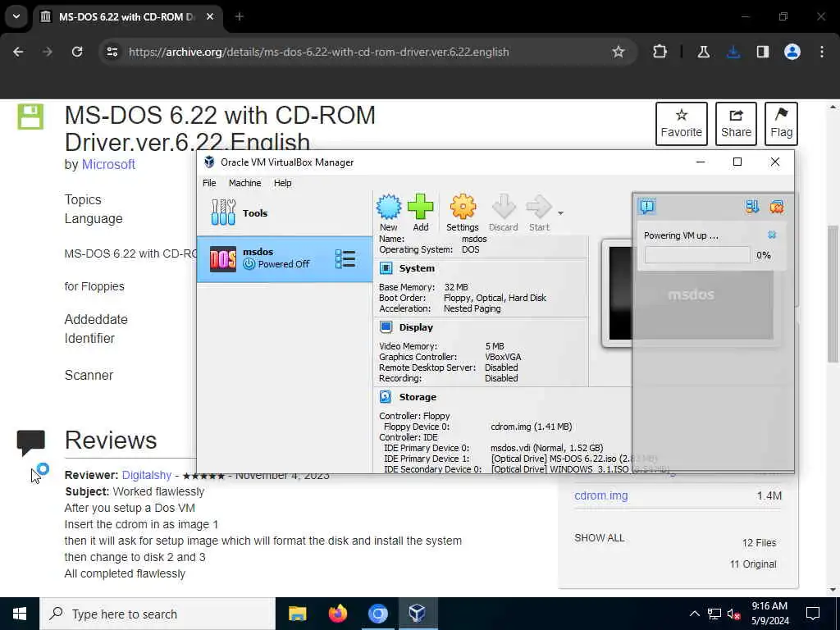The height and width of the screenshot is (630, 840).
Task: Click the delete finished notifications icon
Action: [777, 206]
